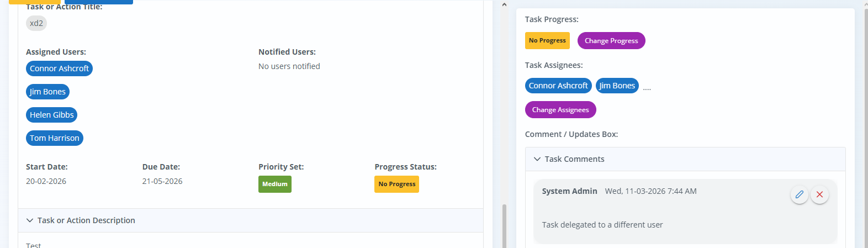
Task: Click the Change Progress button
Action: click(611, 41)
